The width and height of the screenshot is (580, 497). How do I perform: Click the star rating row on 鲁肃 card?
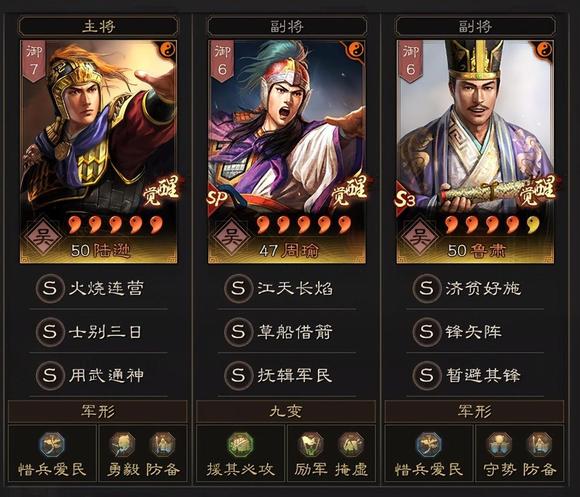click(492, 224)
